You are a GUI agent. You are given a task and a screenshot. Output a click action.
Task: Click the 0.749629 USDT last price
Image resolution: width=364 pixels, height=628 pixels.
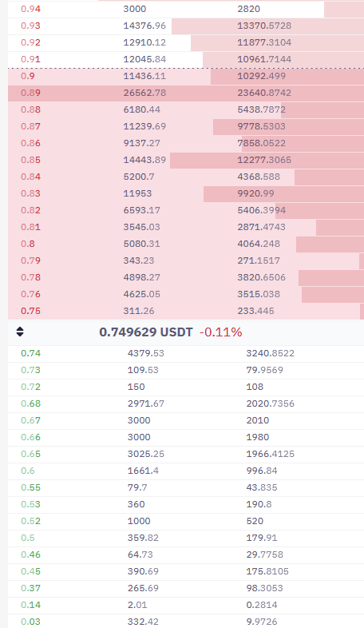coord(145,332)
